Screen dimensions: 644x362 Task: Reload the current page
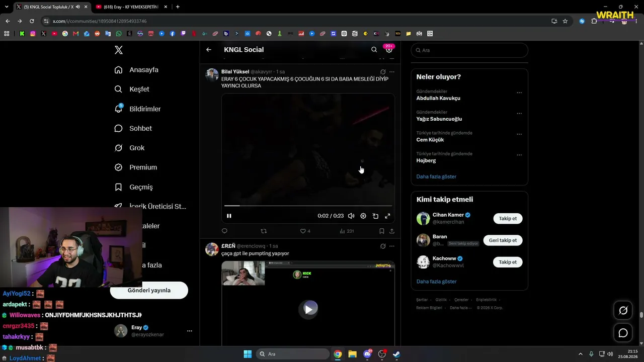coord(32,21)
